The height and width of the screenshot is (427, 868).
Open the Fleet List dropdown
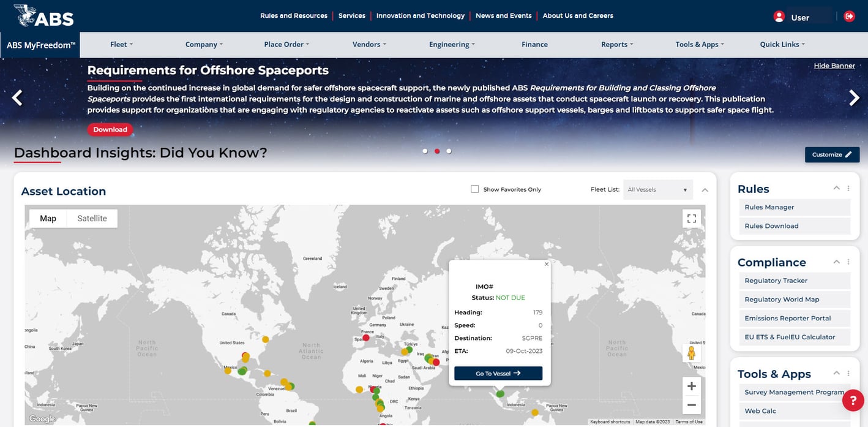click(x=658, y=189)
